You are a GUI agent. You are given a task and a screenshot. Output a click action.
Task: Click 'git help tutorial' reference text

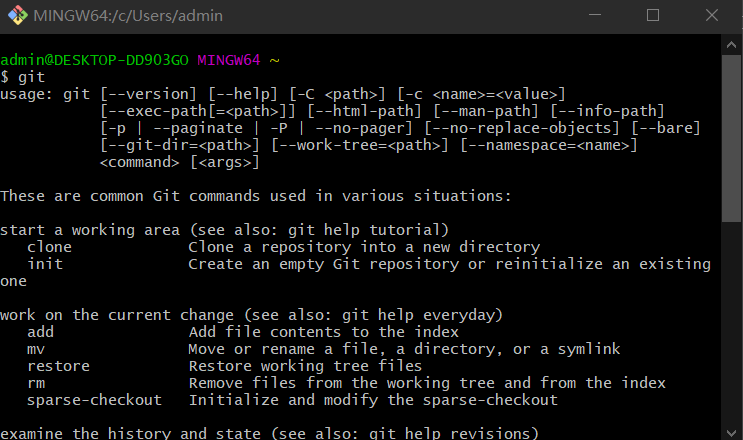(x=364, y=230)
